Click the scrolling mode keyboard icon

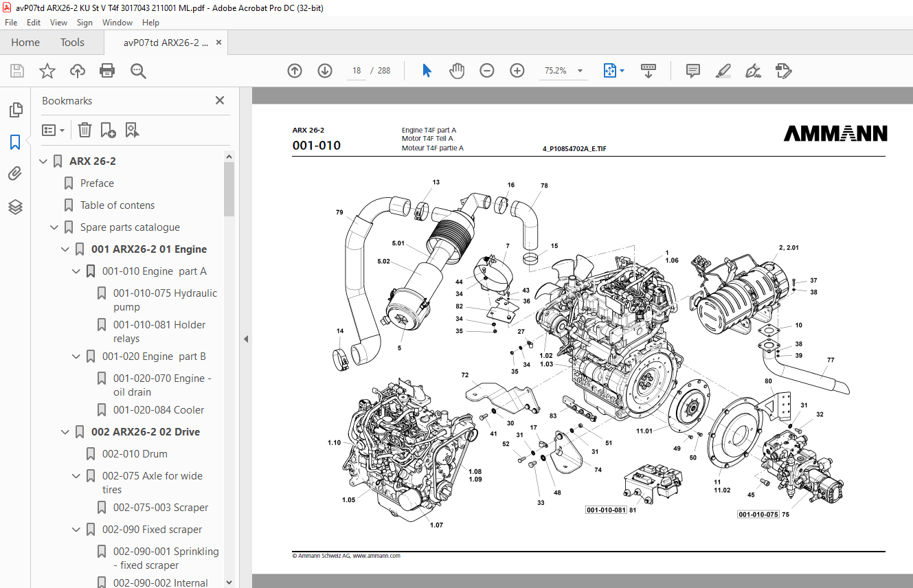point(649,71)
